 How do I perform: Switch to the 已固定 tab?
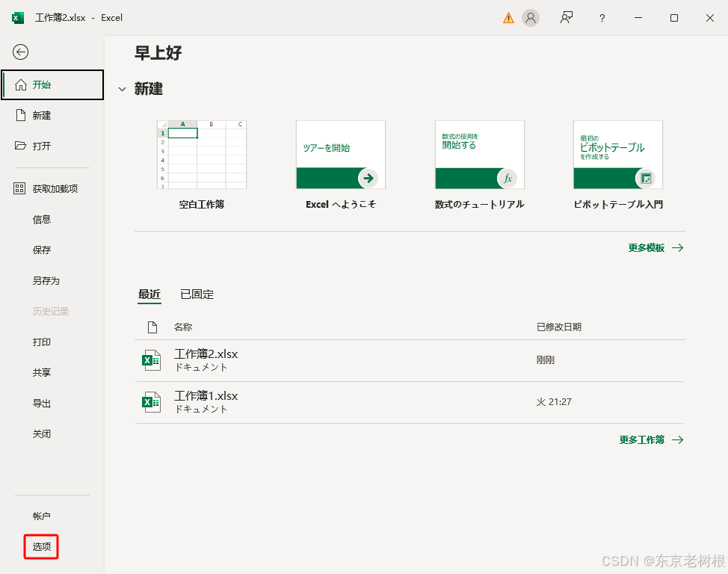click(197, 294)
